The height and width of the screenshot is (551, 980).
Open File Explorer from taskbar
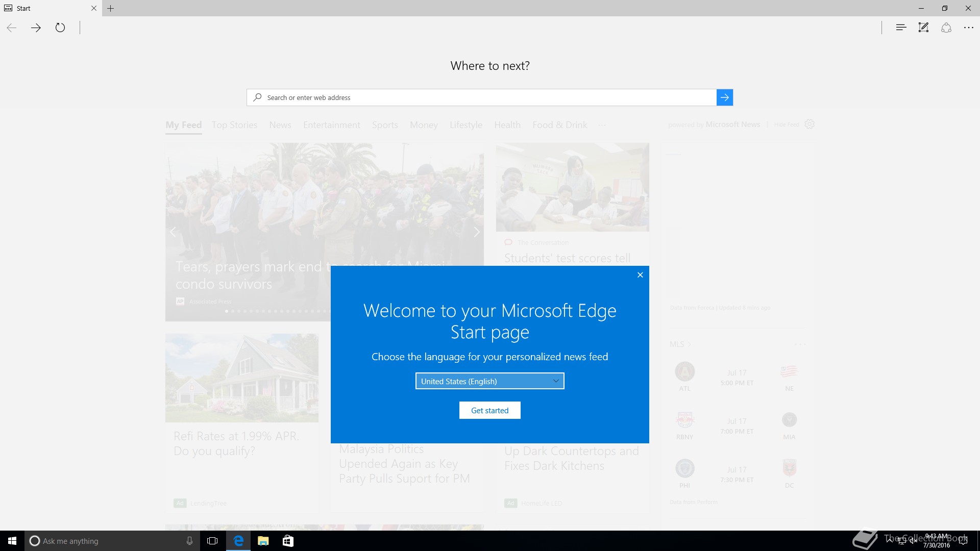(x=263, y=541)
